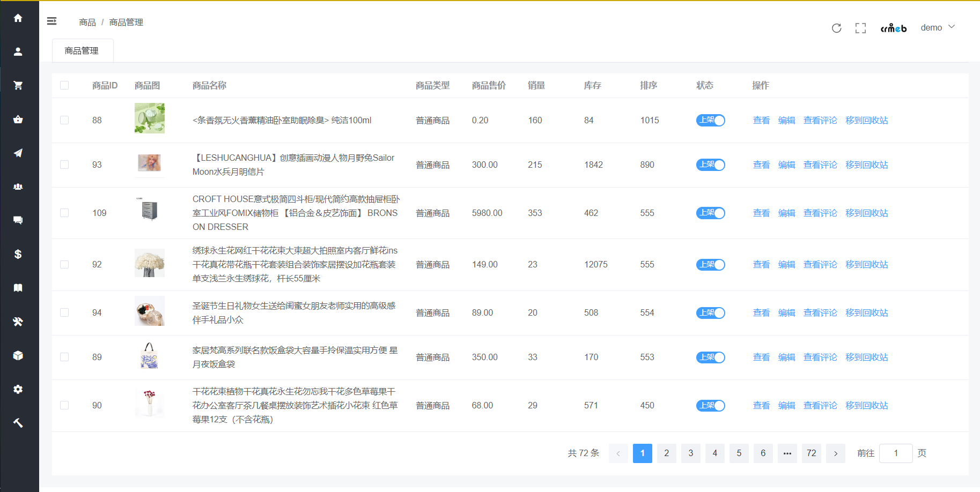Click 编辑 for product 93
The height and width of the screenshot is (492, 980).
[786, 165]
